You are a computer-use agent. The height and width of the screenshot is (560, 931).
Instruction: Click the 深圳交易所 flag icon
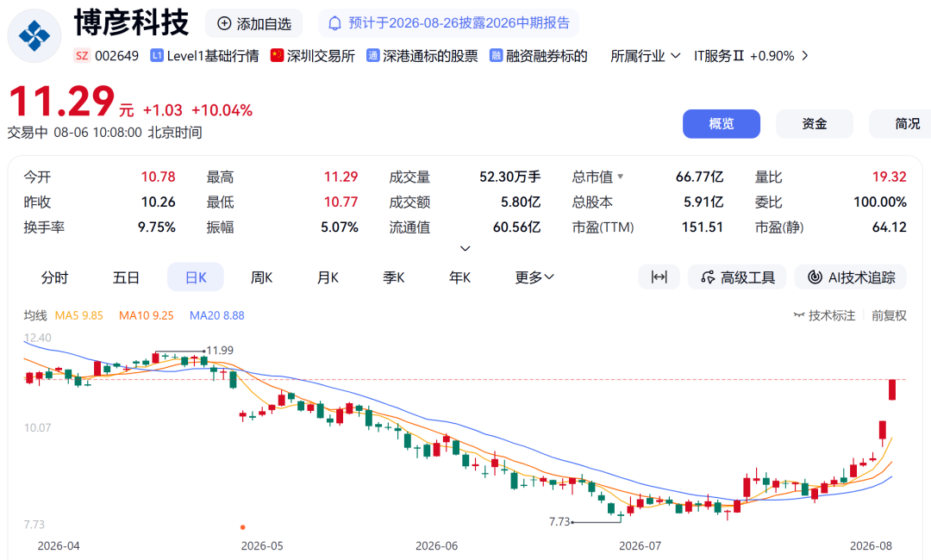tap(277, 55)
